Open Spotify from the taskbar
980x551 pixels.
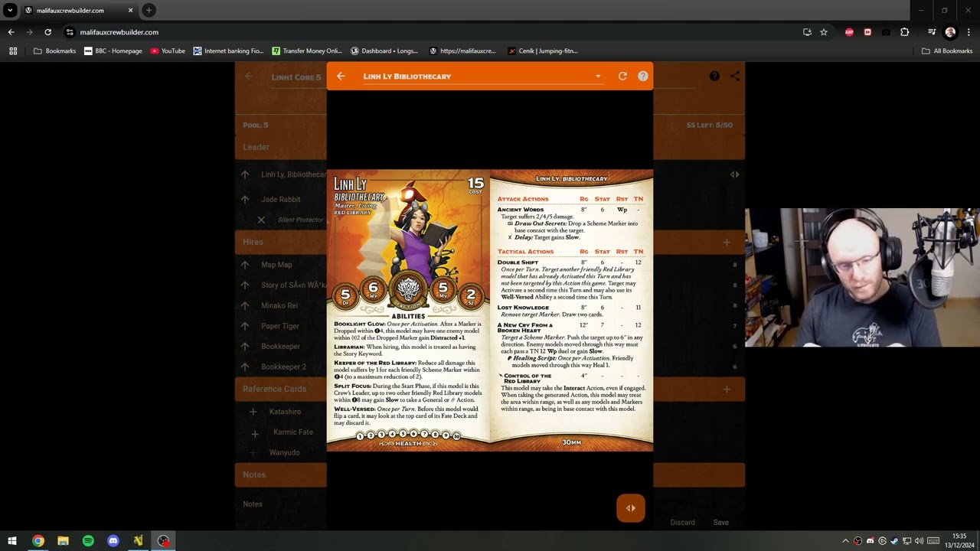click(88, 541)
